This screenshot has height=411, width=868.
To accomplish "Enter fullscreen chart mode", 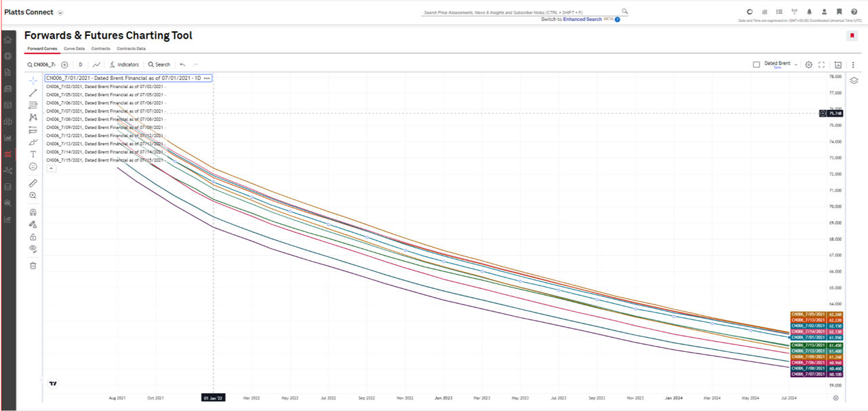I will click(x=821, y=65).
